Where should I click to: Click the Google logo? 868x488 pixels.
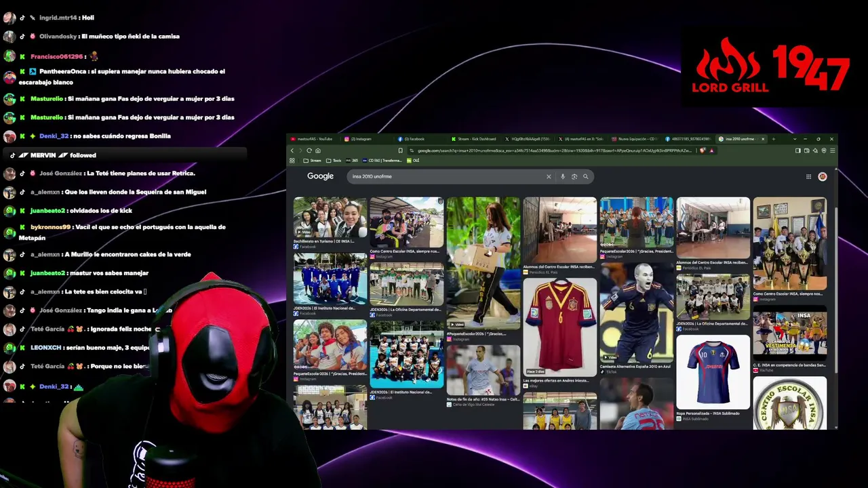coord(320,176)
